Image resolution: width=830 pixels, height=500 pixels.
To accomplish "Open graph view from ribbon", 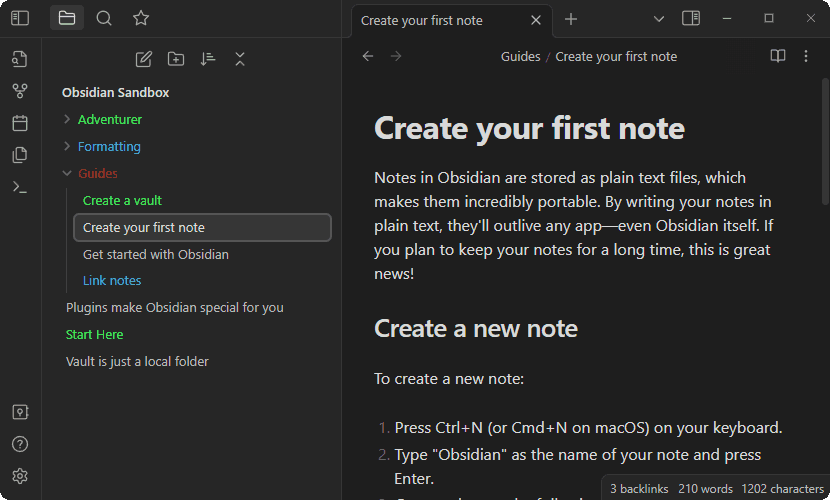I will point(20,91).
